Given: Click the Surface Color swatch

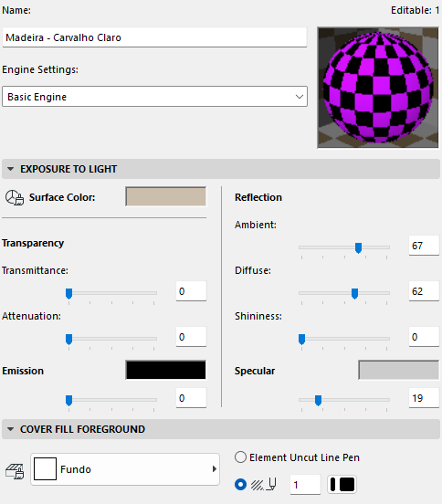Looking at the screenshot, I should (165, 196).
